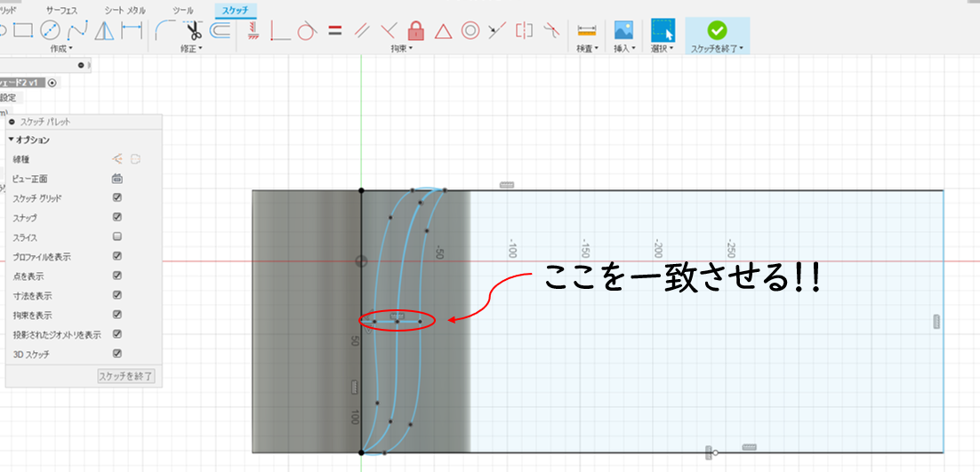980x472 pixels.
Task: Click the -250 dimension label
Action: [x=731, y=248]
